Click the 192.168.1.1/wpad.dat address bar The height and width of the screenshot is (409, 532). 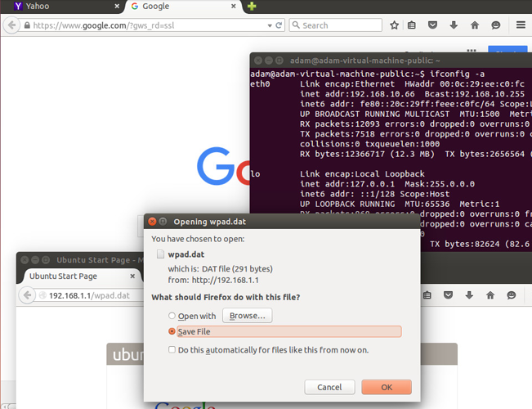[x=89, y=295]
